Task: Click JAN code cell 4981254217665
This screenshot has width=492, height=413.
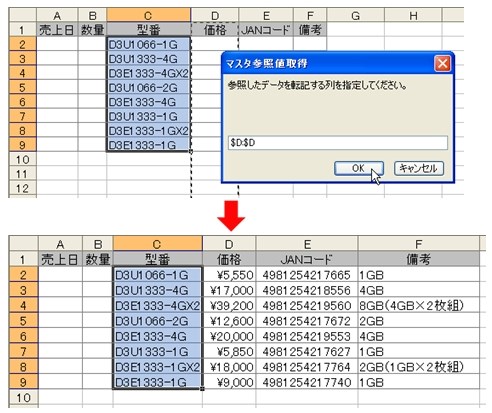Action: (x=307, y=275)
